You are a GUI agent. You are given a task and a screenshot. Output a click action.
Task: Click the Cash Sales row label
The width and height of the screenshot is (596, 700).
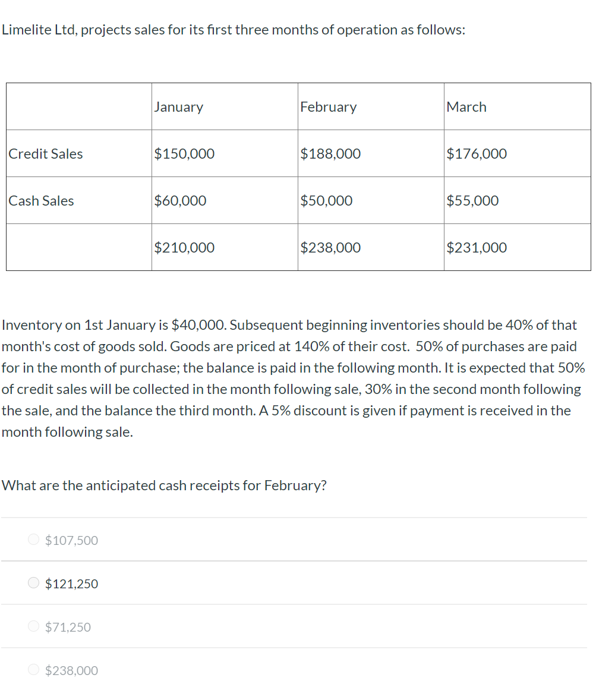pyautogui.click(x=41, y=200)
